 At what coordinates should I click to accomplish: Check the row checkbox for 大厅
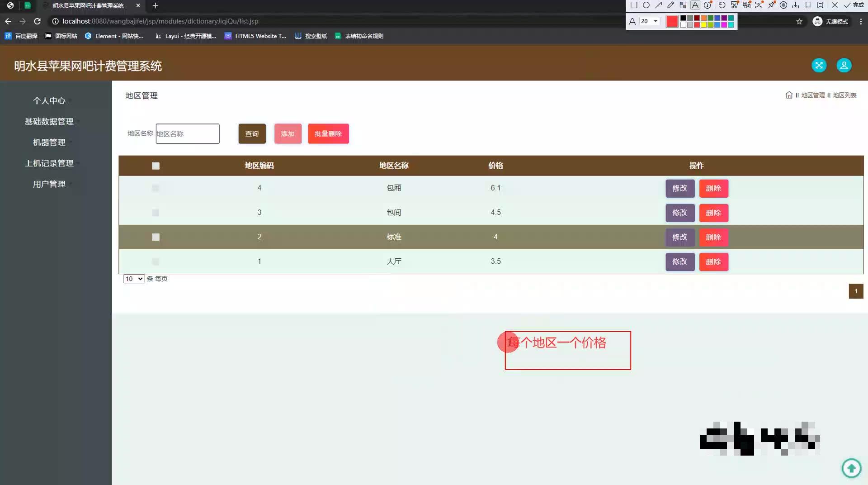pyautogui.click(x=156, y=262)
